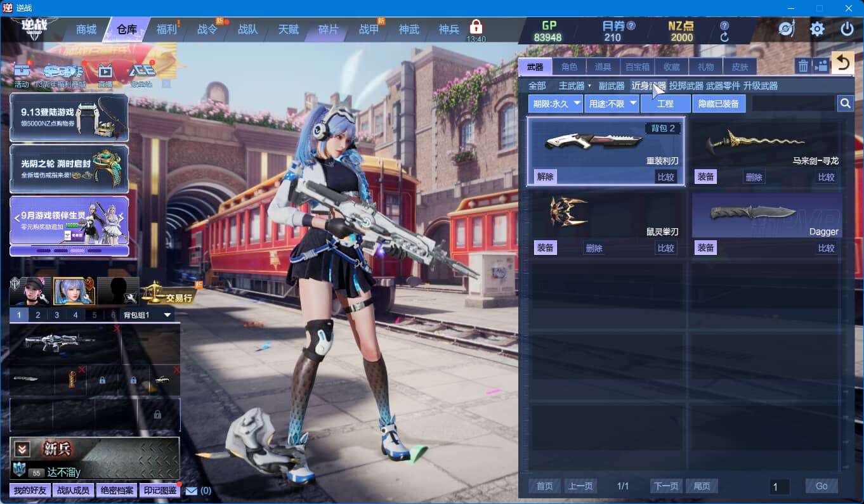Filter by 投掷武器 throwables
The height and width of the screenshot is (504, 864).
(x=686, y=86)
